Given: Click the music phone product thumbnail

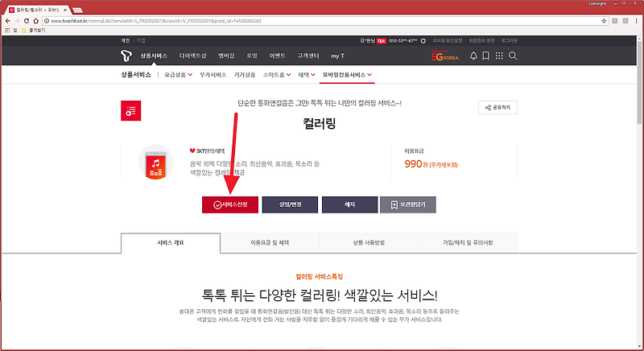Looking at the screenshot, I should coord(155,162).
